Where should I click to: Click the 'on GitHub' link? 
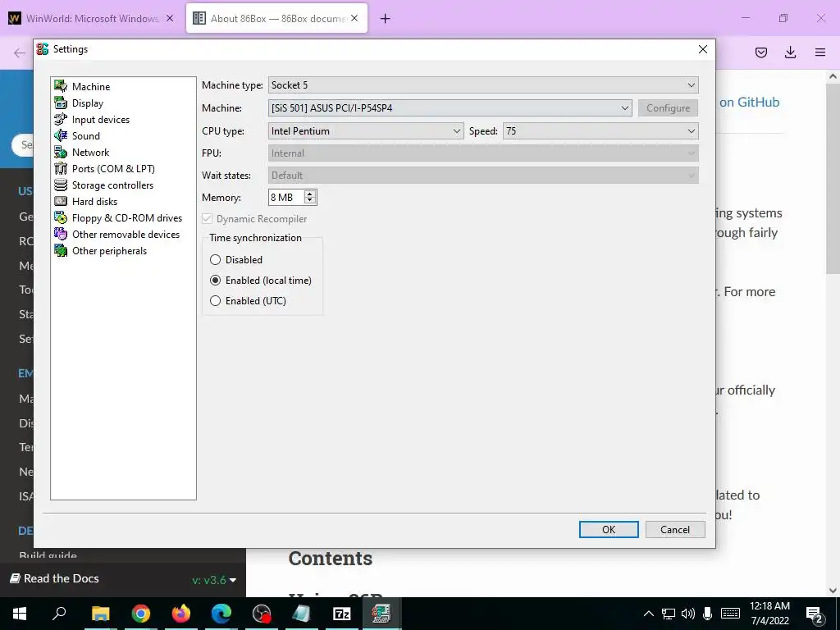(749, 102)
